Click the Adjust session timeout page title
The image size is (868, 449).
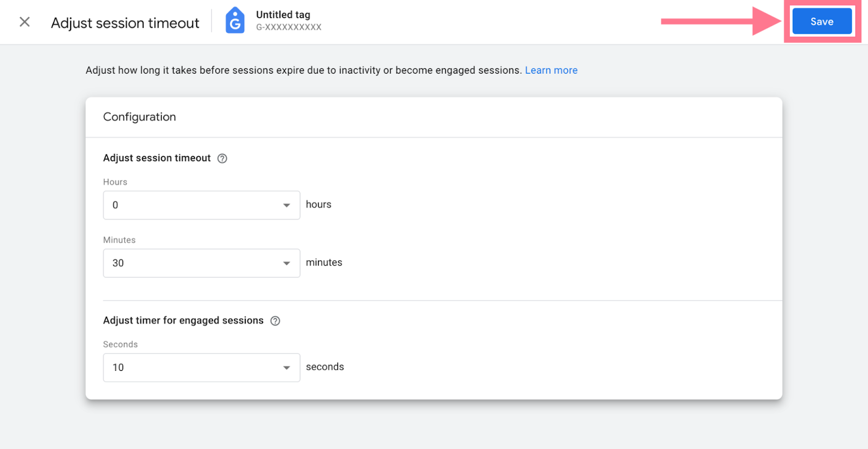pos(125,23)
